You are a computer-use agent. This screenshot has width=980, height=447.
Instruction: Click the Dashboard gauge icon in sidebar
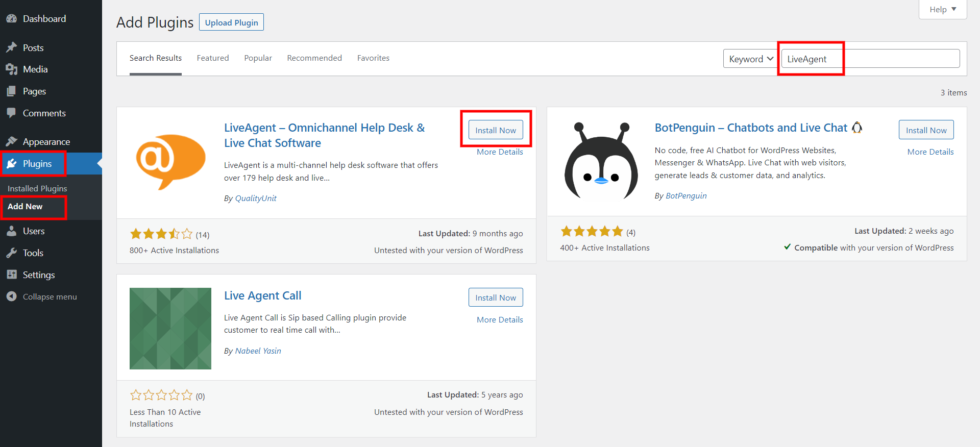(11, 19)
